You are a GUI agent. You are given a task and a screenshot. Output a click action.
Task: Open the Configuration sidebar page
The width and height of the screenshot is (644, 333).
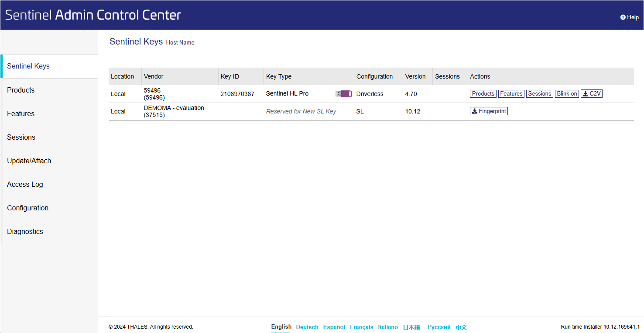click(x=49, y=208)
